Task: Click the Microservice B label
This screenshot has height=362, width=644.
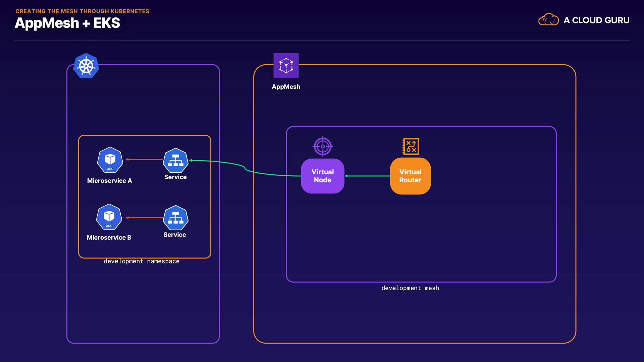Action: tap(109, 238)
